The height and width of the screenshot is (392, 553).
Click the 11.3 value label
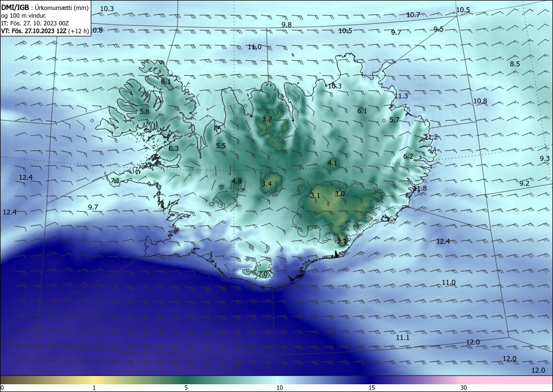click(401, 96)
